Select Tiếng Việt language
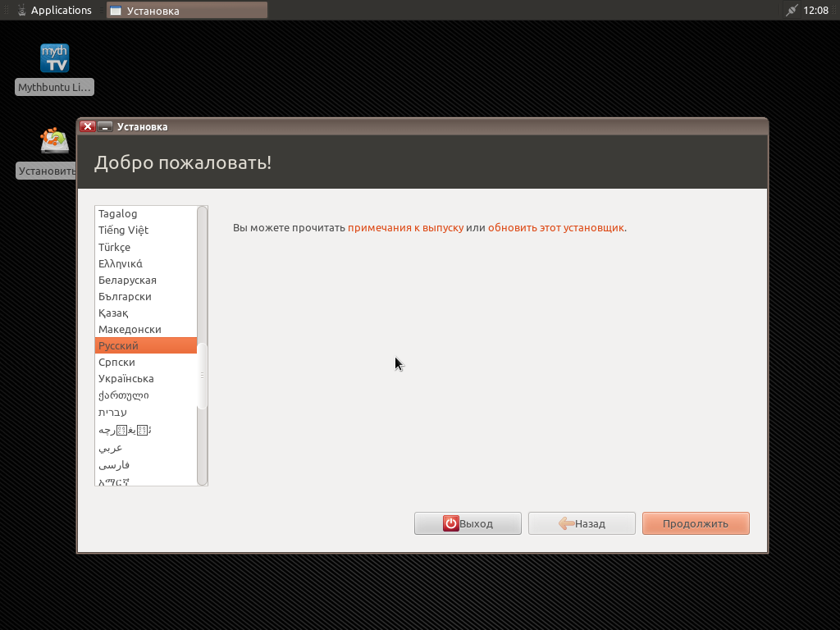The width and height of the screenshot is (840, 630). (x=123, y=230)
